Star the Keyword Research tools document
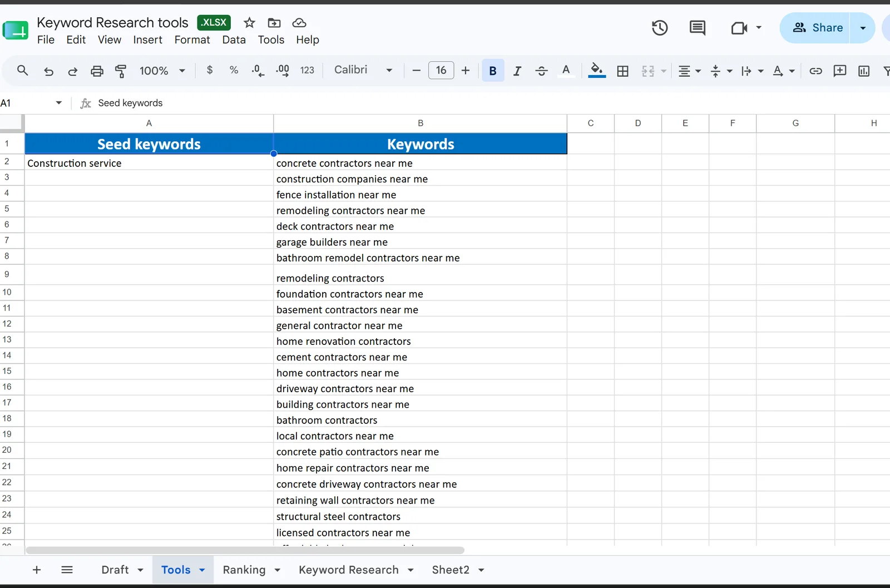Screen dimensions: 890x588 [249, 23]
